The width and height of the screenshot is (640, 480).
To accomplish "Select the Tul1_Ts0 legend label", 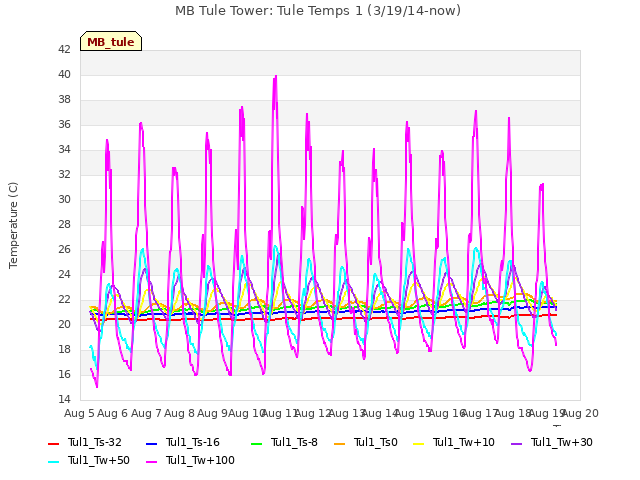I will tap(376, 442).
